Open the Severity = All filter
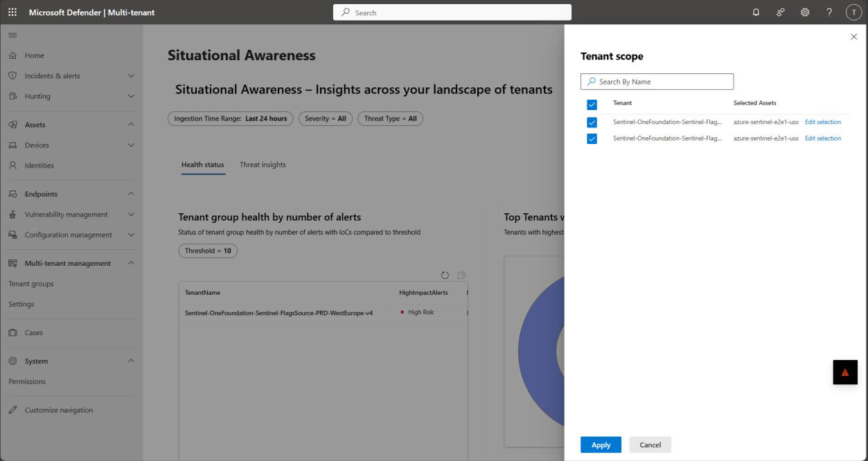Screen dimensions: 868x461 coord(326,118)
